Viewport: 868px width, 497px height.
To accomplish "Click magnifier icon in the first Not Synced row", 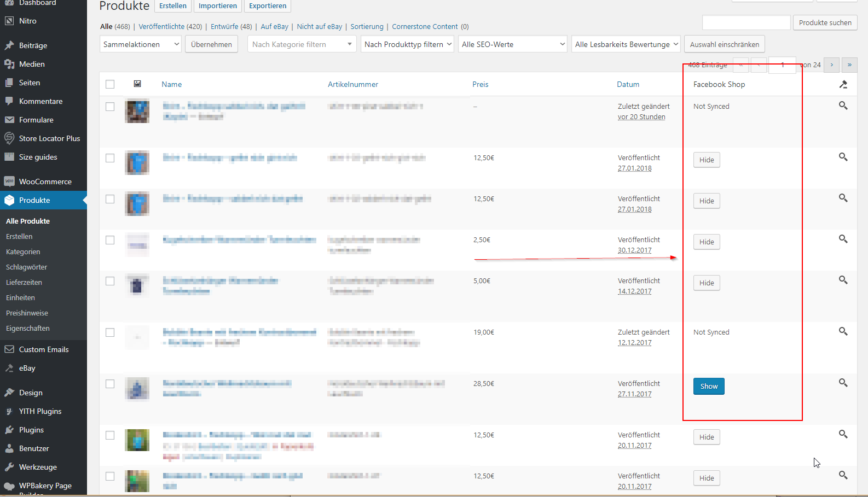I will coord(843,106).
